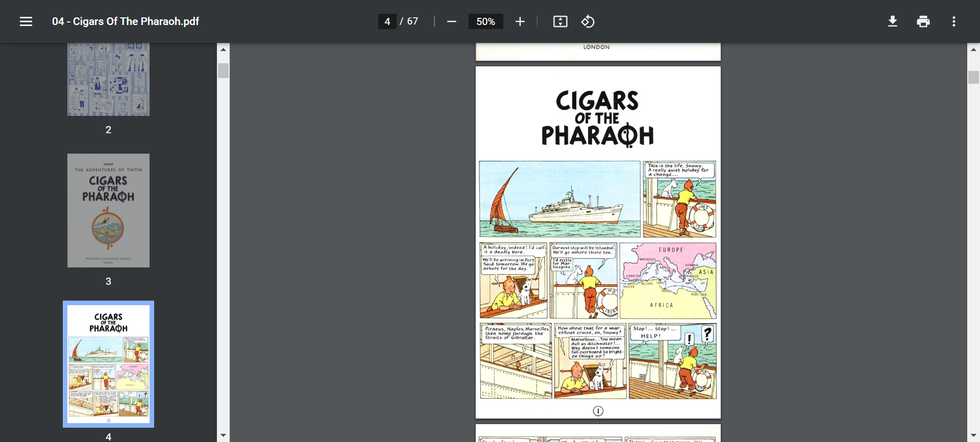Click the total pages count '67'
Image resolution: width=980 pixels, height=442 pixels.
[412, 21]
